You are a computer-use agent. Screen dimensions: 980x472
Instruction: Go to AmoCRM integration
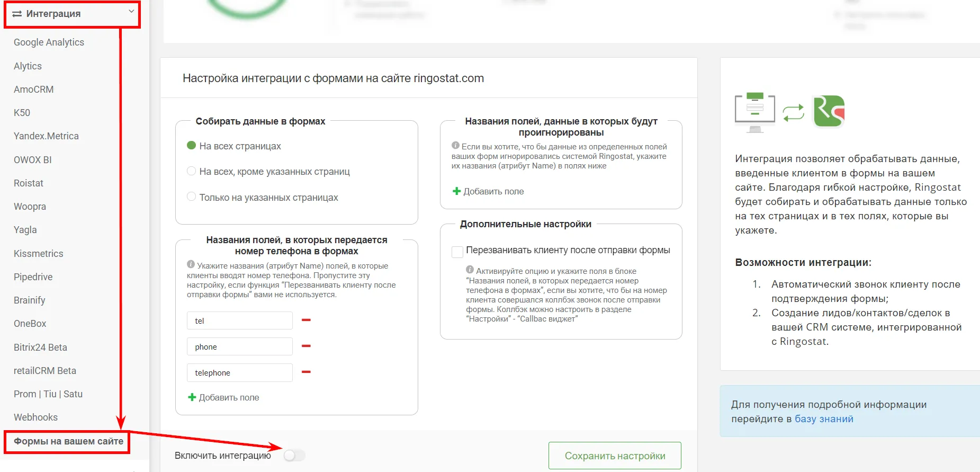pos(33,90)
